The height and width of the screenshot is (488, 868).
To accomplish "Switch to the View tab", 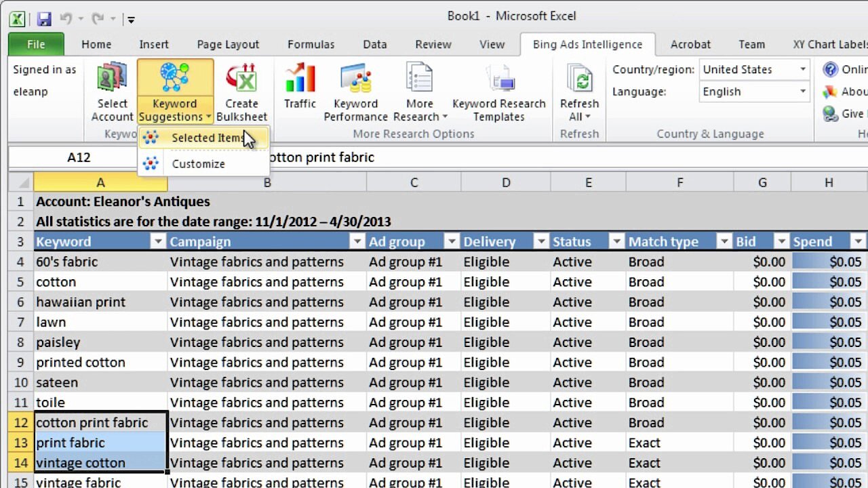I will pos(492,44).
